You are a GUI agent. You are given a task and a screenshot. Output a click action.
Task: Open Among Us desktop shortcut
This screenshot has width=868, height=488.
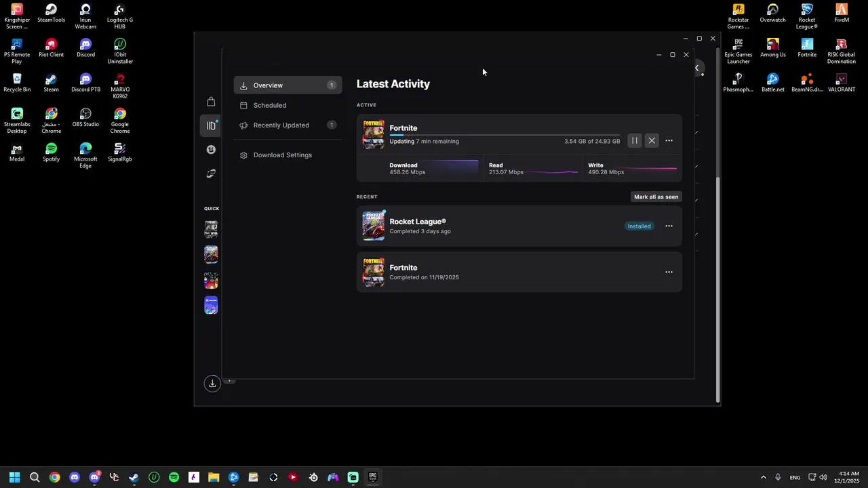point(772,48)
